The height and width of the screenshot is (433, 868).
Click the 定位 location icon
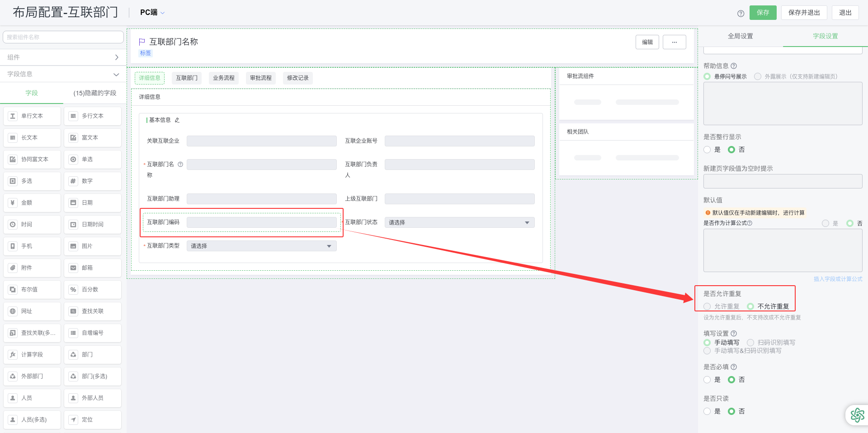click(73, 420)
